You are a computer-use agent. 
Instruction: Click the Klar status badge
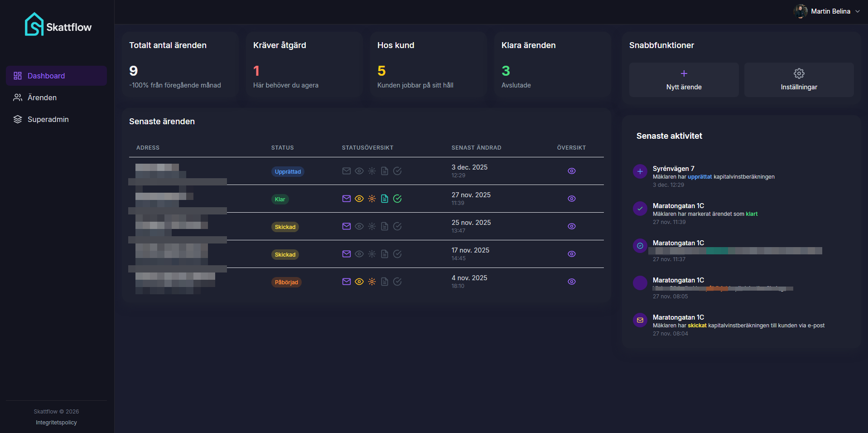tap(280, 199)
